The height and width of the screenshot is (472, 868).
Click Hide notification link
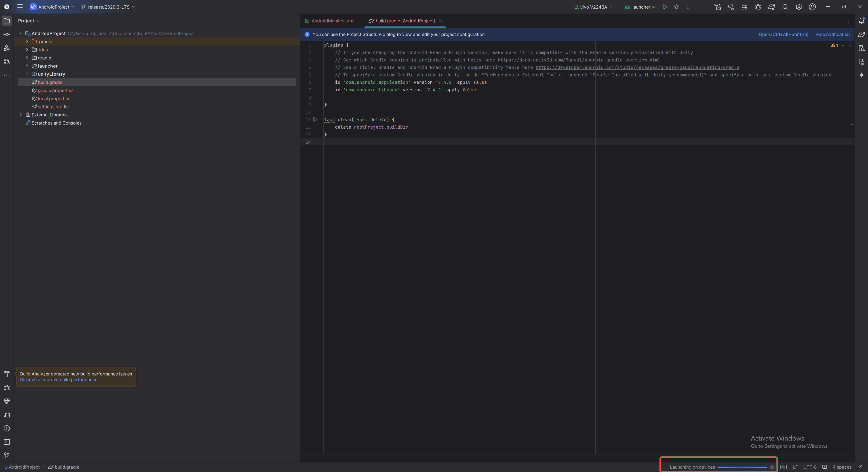point(832,34)
